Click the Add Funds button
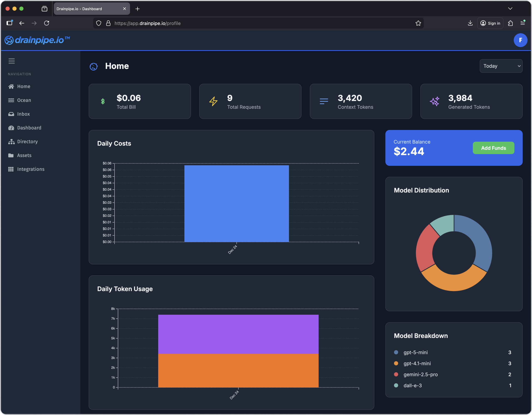The height and width of the screenshot is (415, 532). pyautogui.click(x=493, y=148)
